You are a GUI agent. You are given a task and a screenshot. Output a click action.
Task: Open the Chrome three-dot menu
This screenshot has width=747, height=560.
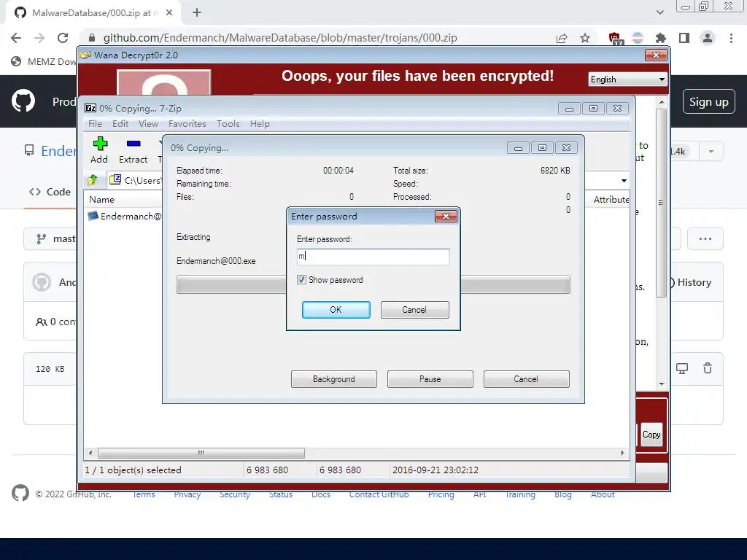[x=731, y=38]
